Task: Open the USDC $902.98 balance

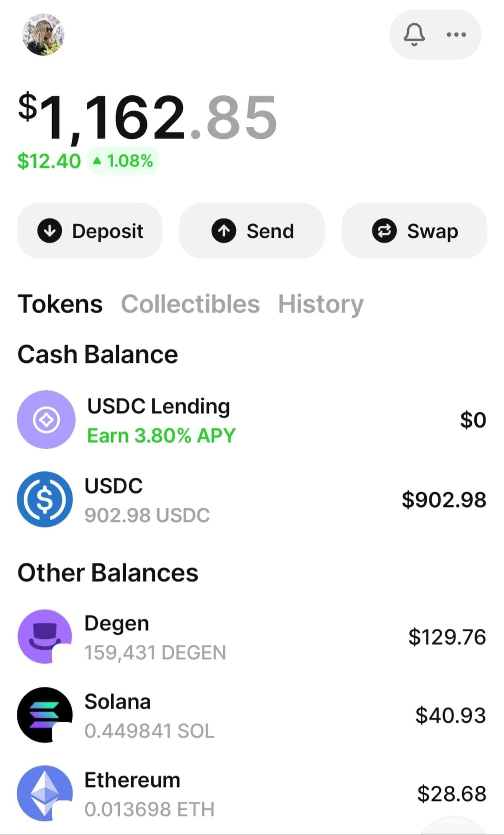Action: [443, 500]
